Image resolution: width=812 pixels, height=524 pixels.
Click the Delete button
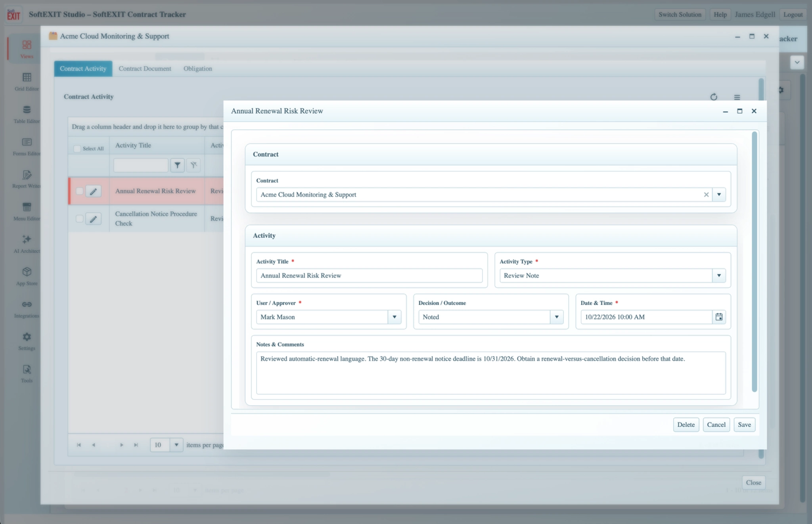[686, 425]
